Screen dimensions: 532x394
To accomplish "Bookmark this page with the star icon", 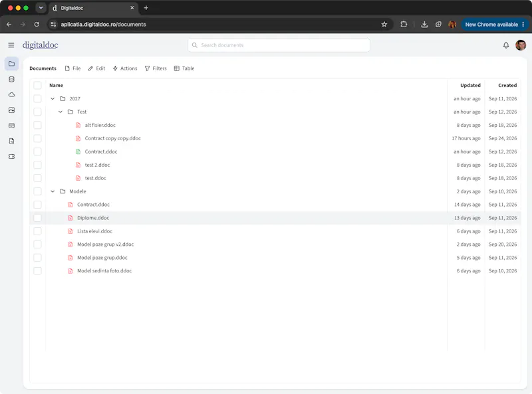I will (x=384, y=25).
